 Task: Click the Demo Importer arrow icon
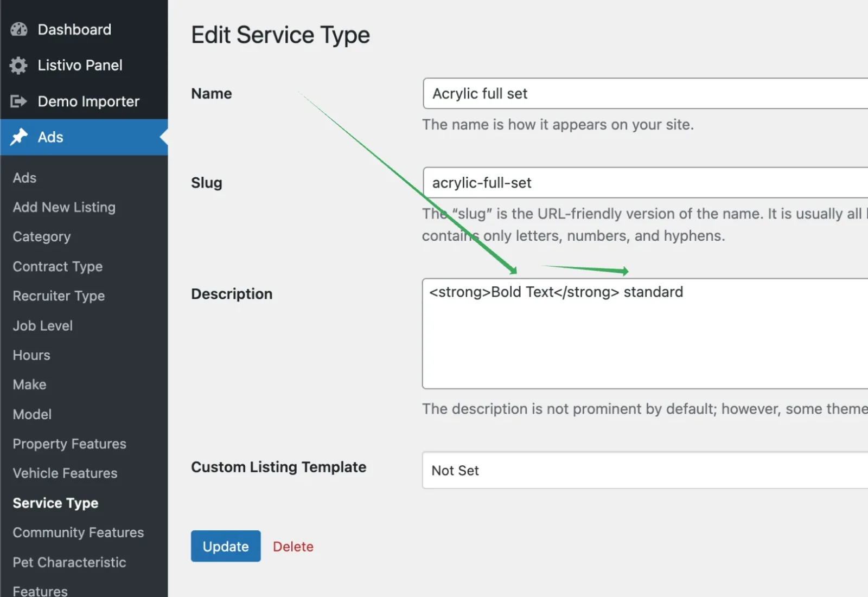[18, 101]
